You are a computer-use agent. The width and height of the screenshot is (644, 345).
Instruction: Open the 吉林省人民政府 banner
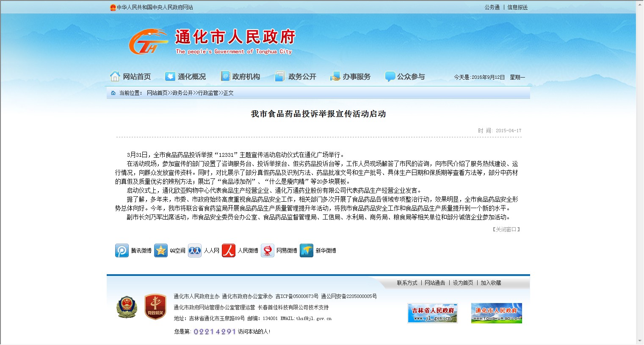click(x=432, y=313)
